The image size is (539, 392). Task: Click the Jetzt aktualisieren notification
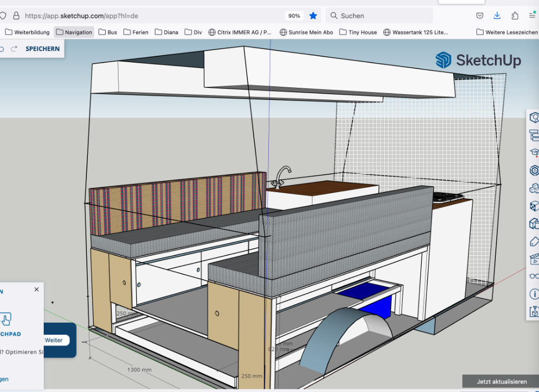click(501, 381)
